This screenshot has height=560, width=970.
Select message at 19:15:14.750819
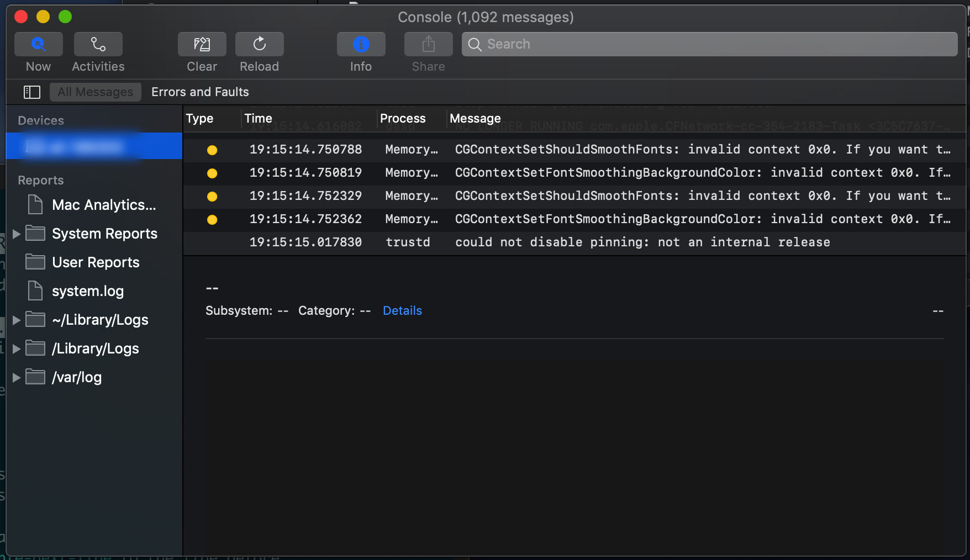click(x=574, y=173)
